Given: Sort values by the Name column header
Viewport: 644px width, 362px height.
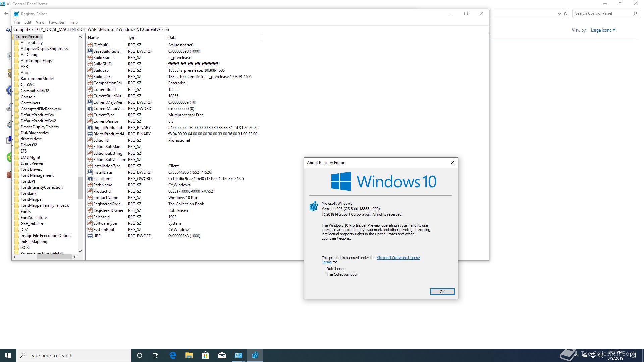Looking at the screenshot, I should coord(106,38).
